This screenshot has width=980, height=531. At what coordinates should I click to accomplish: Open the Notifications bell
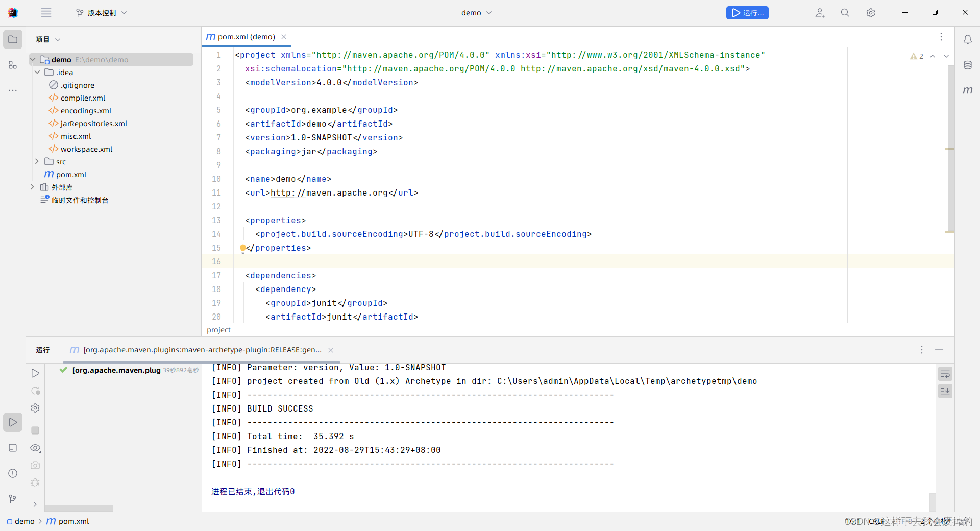[967, 39]
